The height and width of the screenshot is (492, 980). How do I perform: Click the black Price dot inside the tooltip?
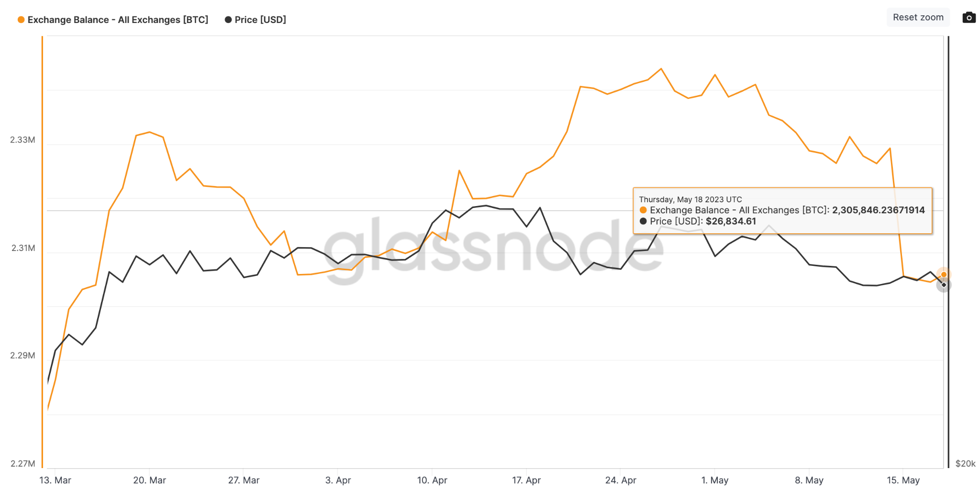[644, 221]
